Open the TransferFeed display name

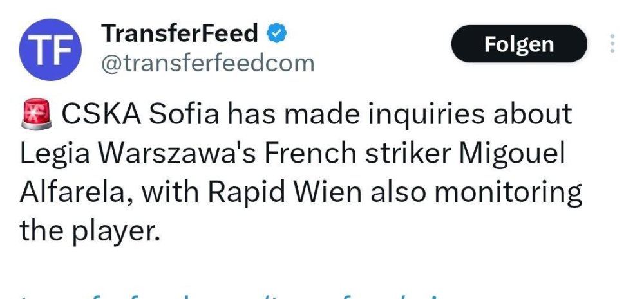pos(180,33)
